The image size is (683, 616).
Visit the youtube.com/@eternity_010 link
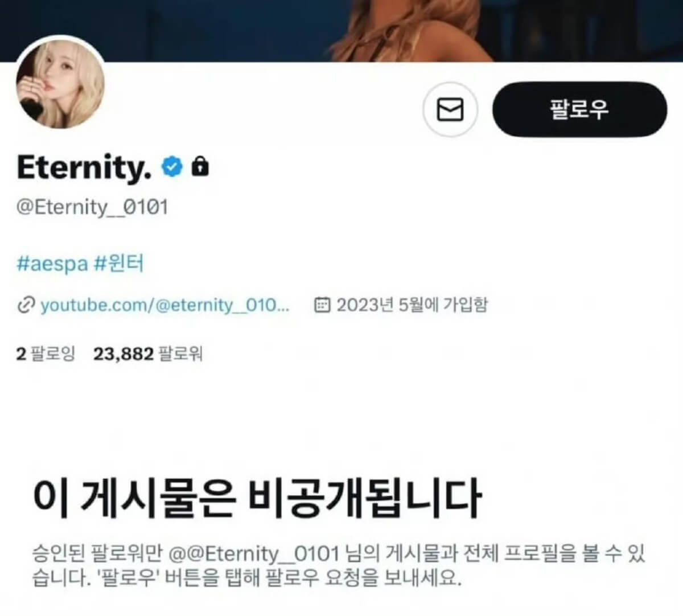[x=165, y=305]
